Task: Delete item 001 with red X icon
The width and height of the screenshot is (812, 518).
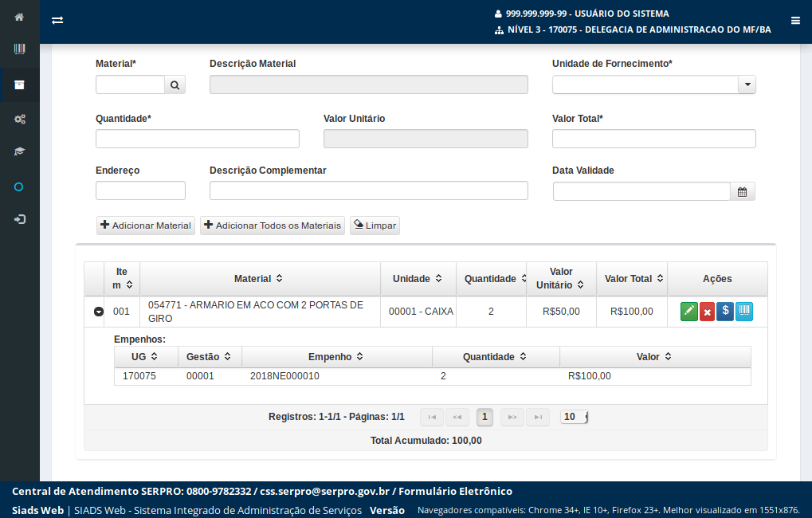Action: [707, 312]
